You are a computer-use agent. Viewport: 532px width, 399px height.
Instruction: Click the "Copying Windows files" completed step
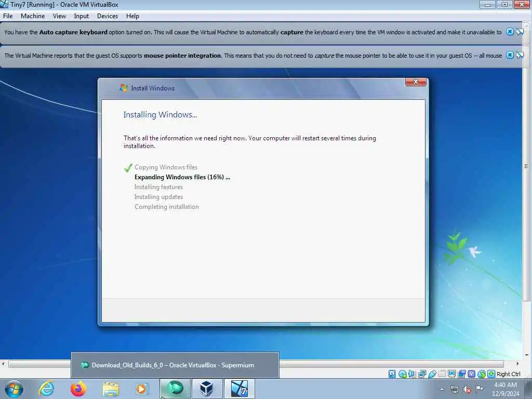pos(166,167)
